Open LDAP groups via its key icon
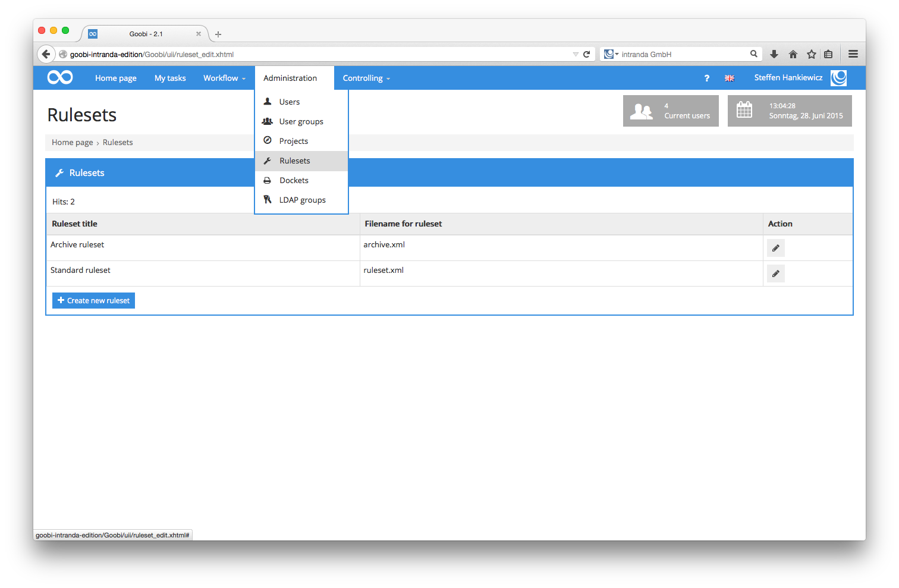This screenshot has height=588, width=899. pyautogui.click(x=268, y=199)
